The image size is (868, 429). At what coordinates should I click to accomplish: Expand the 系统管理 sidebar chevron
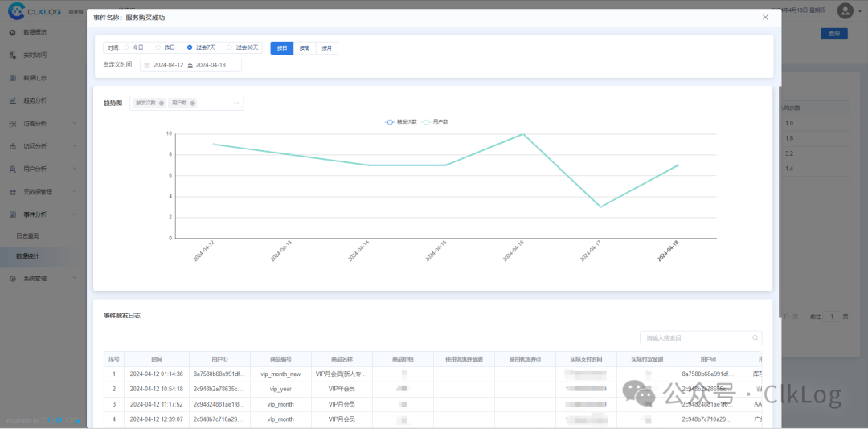click(x=75, y=279)
